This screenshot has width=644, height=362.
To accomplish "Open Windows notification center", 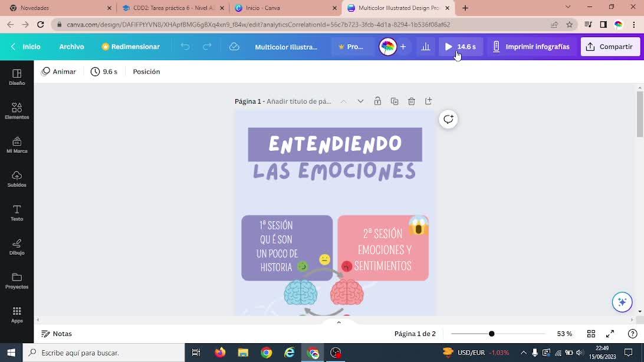I will tap(628, 353).
